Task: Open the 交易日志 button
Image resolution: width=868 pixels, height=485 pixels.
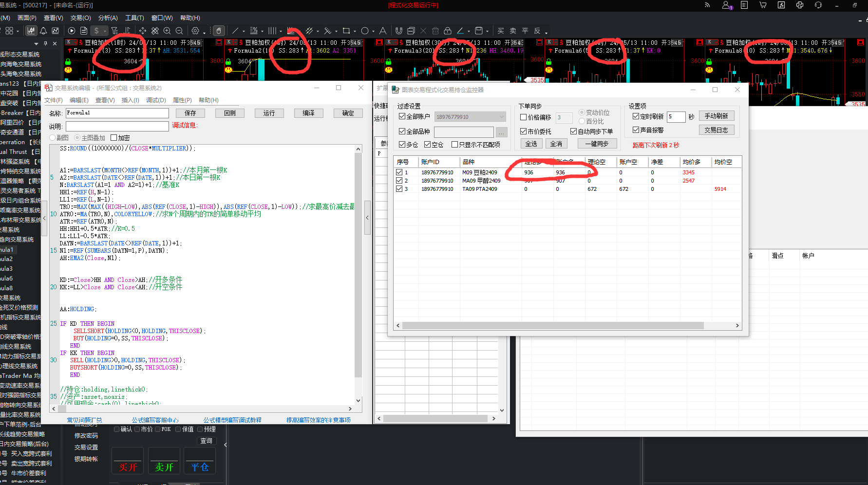Action: pos(716,130)
